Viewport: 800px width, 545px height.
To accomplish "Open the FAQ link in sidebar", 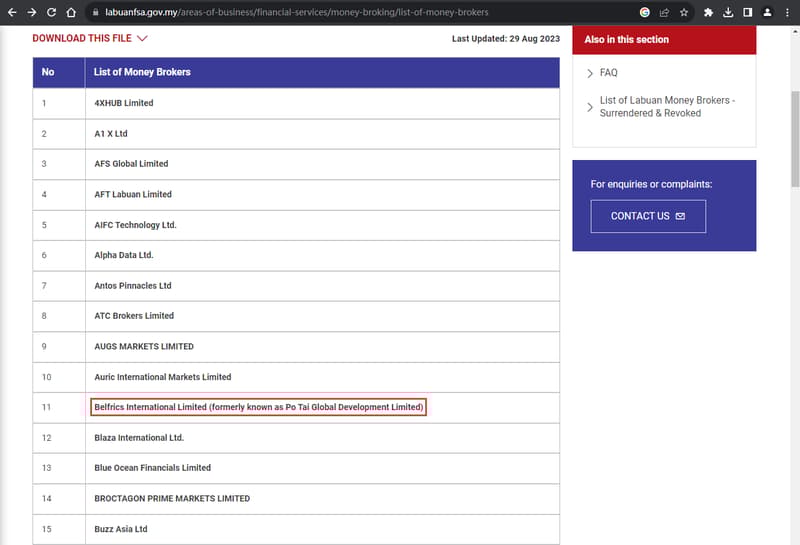I will [608, 73].
